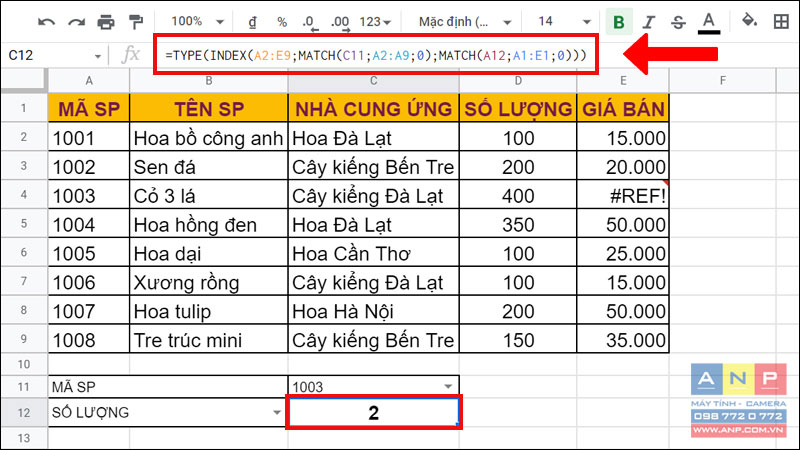
Task: Select cell Xương rồng
Action: (x=209, y=282)
